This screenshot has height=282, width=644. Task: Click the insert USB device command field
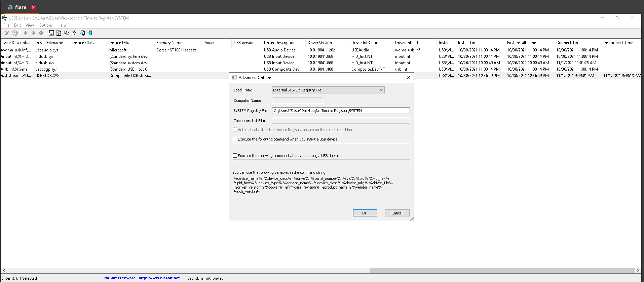click(x=321, y=146)
